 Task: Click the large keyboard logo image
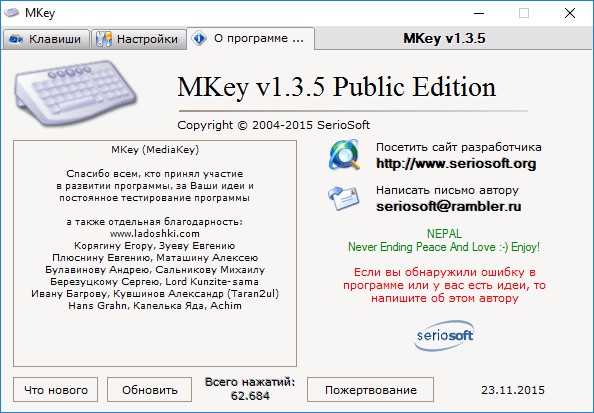[75, 93]
